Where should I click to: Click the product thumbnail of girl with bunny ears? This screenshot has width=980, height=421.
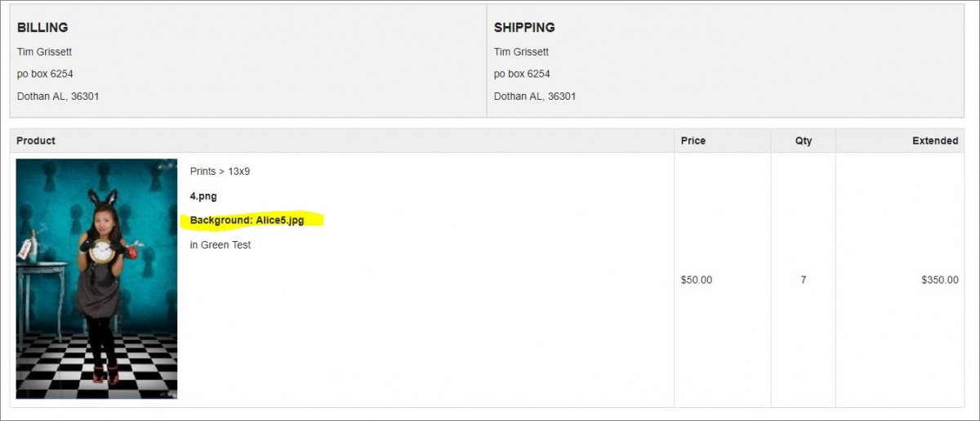click(x=96, y=279)
